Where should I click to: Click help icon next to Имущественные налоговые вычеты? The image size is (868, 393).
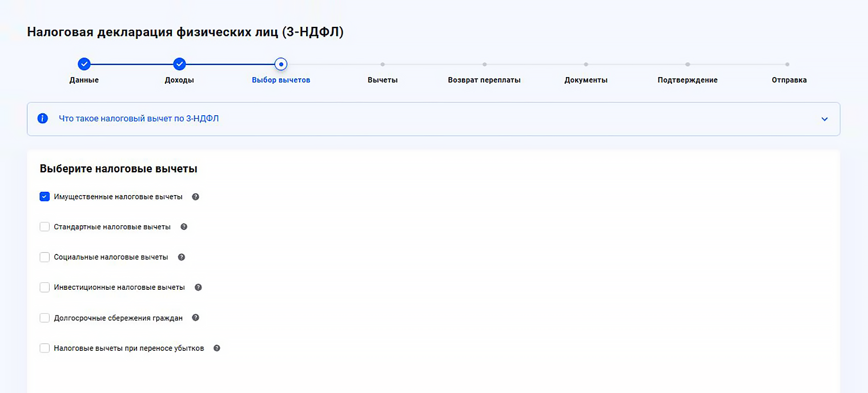(x=195, y=197)
